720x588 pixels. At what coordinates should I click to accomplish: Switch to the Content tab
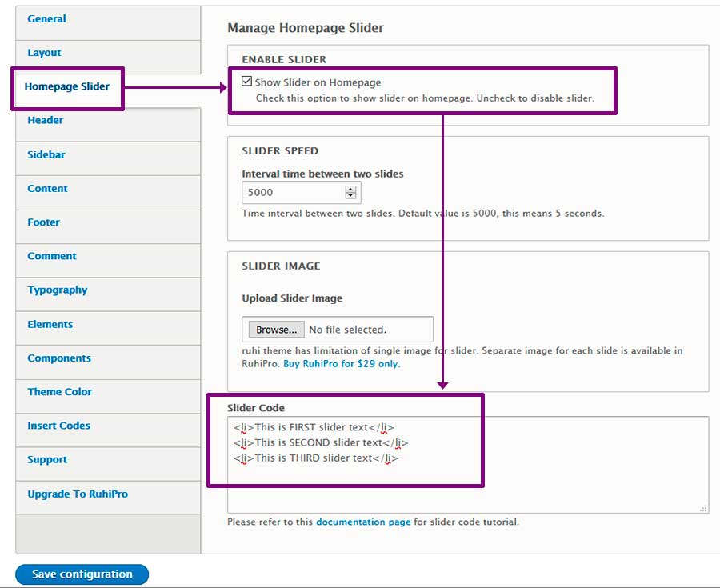click(x=47, y=189)
